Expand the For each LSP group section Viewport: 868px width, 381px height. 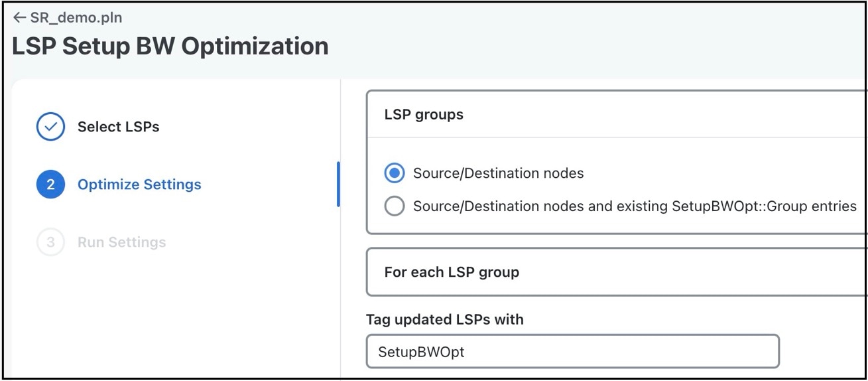[617, 272]
